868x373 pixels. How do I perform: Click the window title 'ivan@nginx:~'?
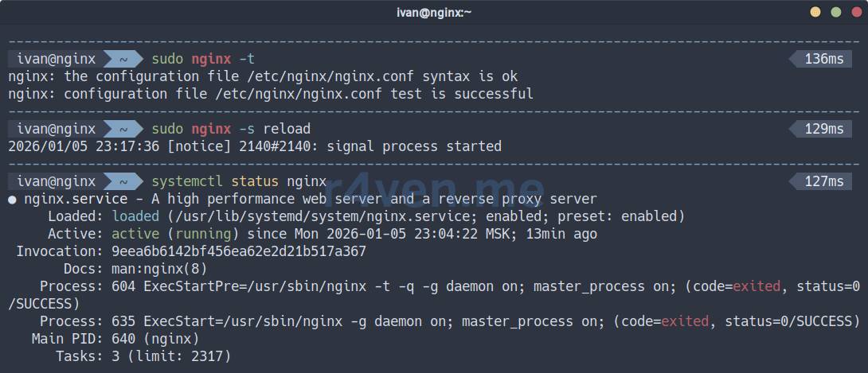pyautogui.click(x=434, y=12)
